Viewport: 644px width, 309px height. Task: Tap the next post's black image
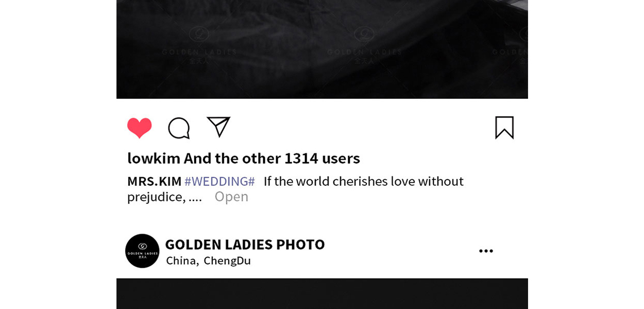[x=322, y=294]
